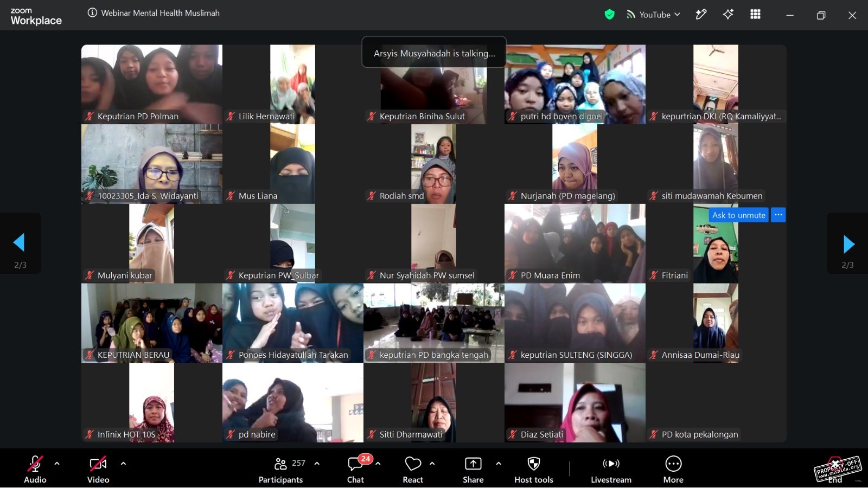868x488 pixels.
Task: Click the green encryption shield icon
Action: point(610,15)
